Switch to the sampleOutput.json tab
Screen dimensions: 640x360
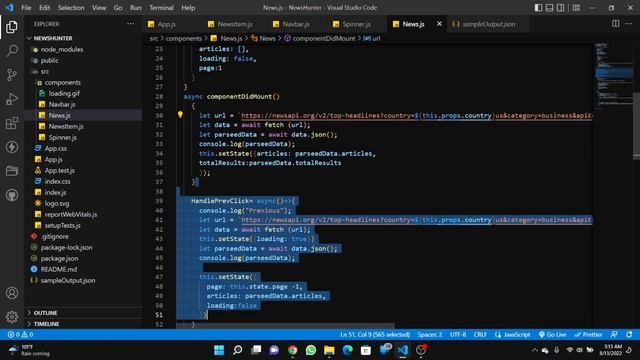tap(488, 24)
